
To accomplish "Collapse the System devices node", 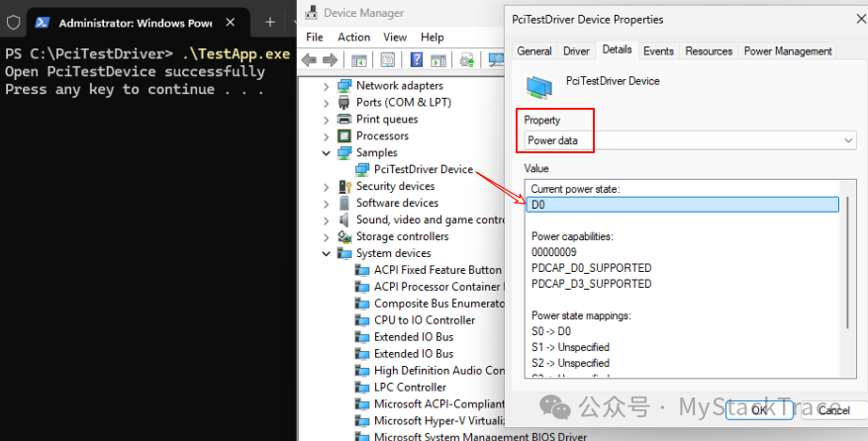I will pyautogui.click(x=326, y=253).
